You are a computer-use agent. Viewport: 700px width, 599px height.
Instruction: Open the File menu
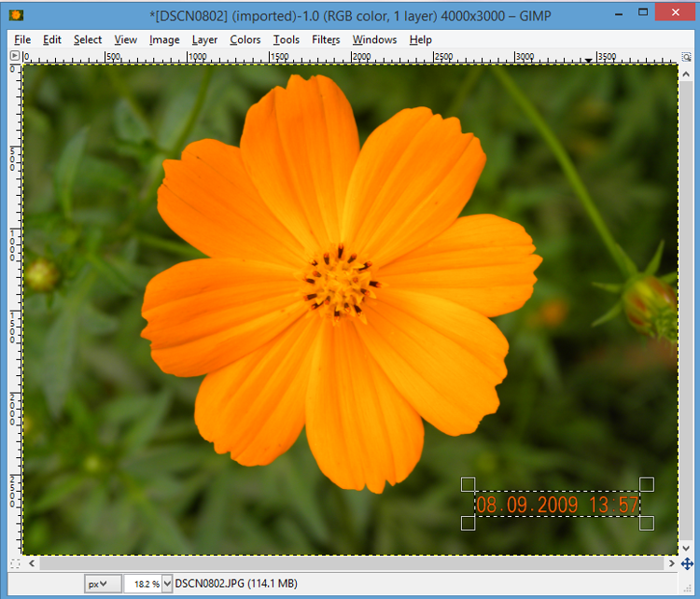22,40
